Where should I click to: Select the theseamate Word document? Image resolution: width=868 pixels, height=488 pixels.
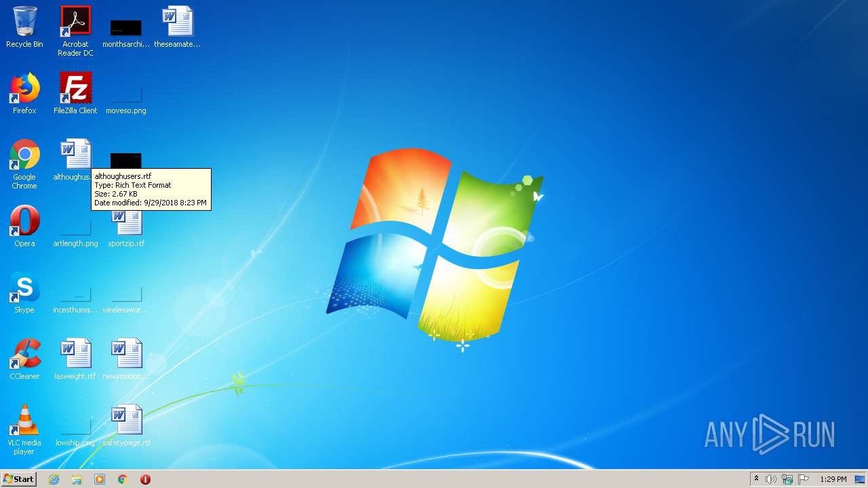(177, 28)
